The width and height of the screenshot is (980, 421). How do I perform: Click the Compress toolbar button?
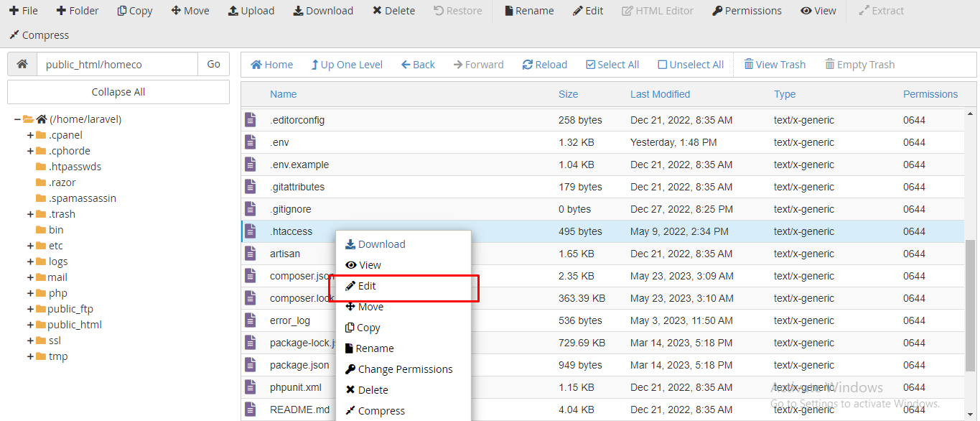coord(39,35)
